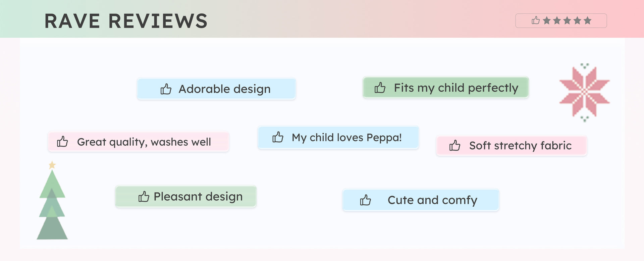644x261 pixels.
Task: Click thumbs-up icon beside Fits my child perfectly
Action: coord(380,88)
